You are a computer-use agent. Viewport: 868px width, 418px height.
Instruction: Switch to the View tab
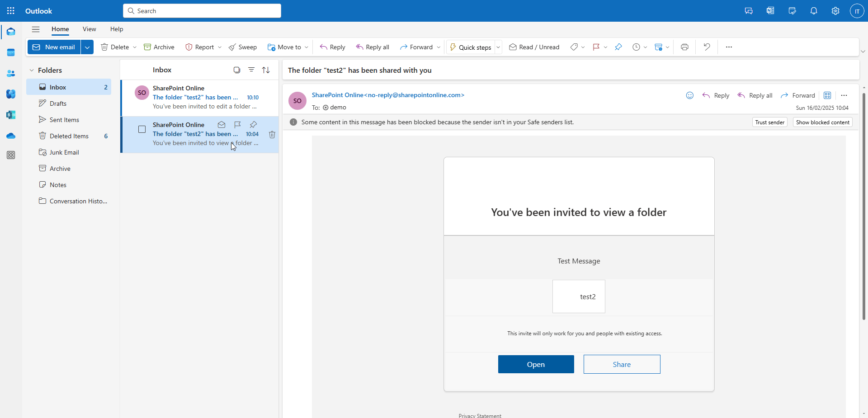tap(89, 29)
